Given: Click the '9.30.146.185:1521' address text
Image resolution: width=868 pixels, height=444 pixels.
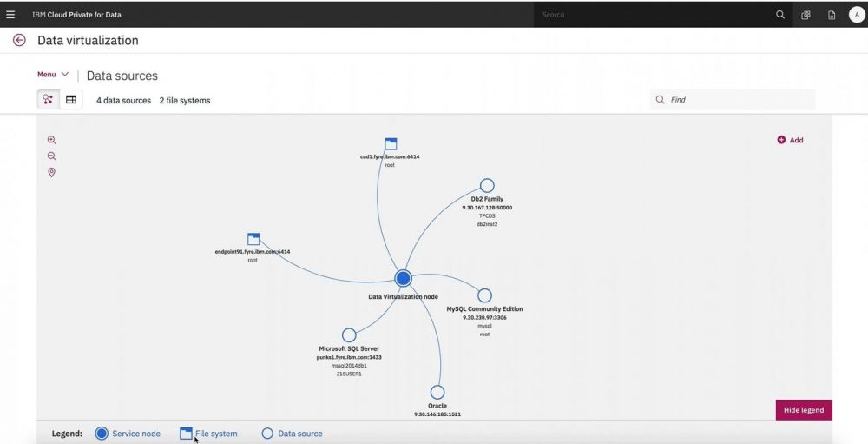Looking at the screenshot, I should tap(437, 414).
